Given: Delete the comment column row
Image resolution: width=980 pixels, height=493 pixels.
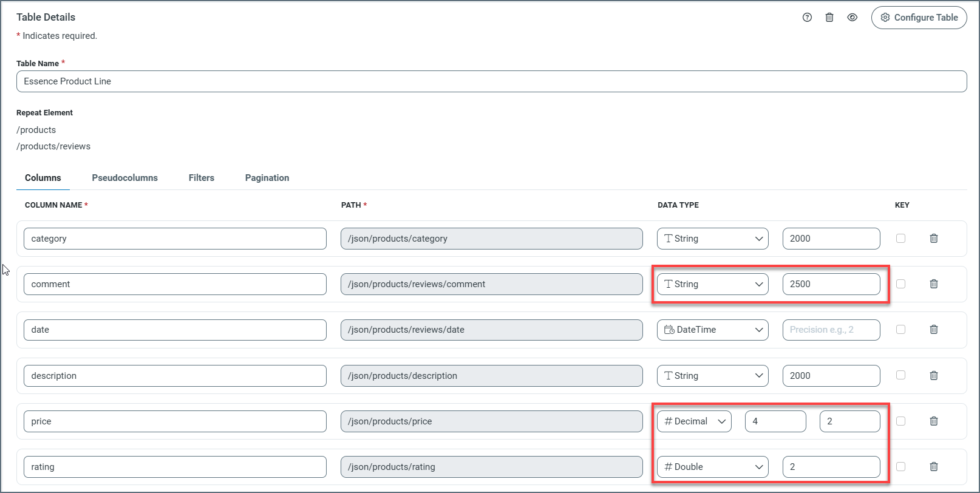Looking at the screenshot, I should pyautogui.click(x=934, y=284).
